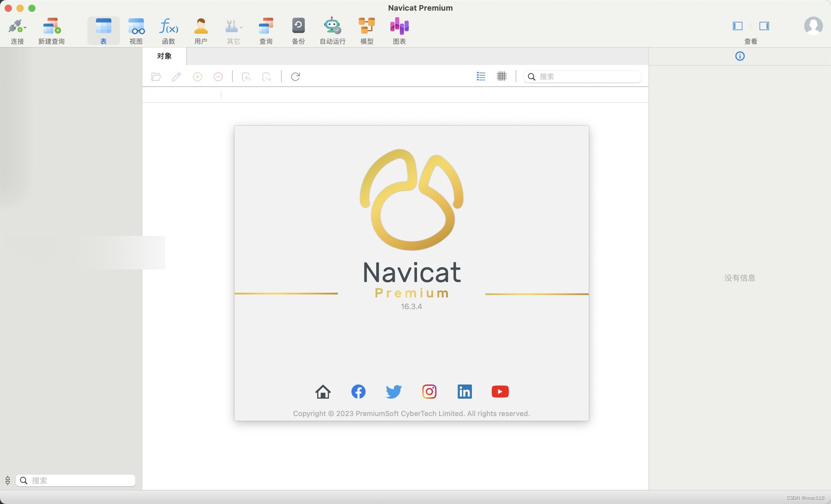Toggle the left sidebar pane view
This screenshot has height=504, width=831.
pyautogui.click(x=738, y=26)
